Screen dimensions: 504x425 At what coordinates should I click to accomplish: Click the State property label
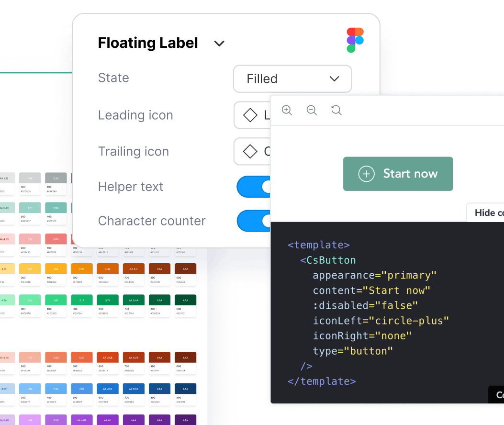click(113, 78)
